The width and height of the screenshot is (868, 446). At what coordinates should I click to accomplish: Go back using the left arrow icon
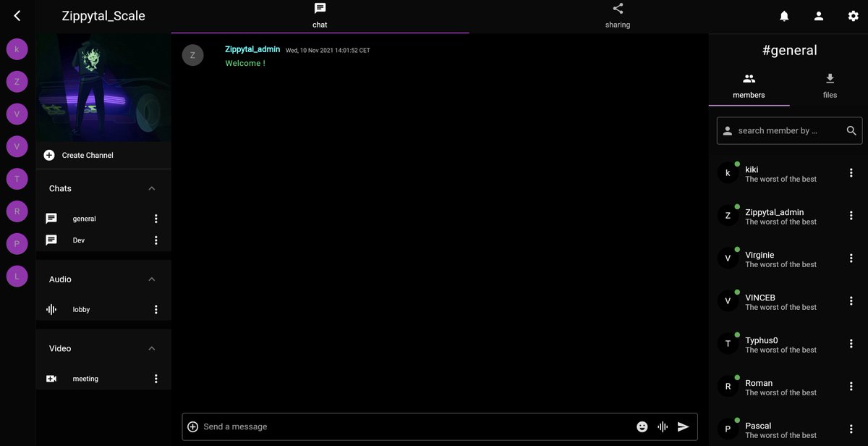[x=17, y=15]
